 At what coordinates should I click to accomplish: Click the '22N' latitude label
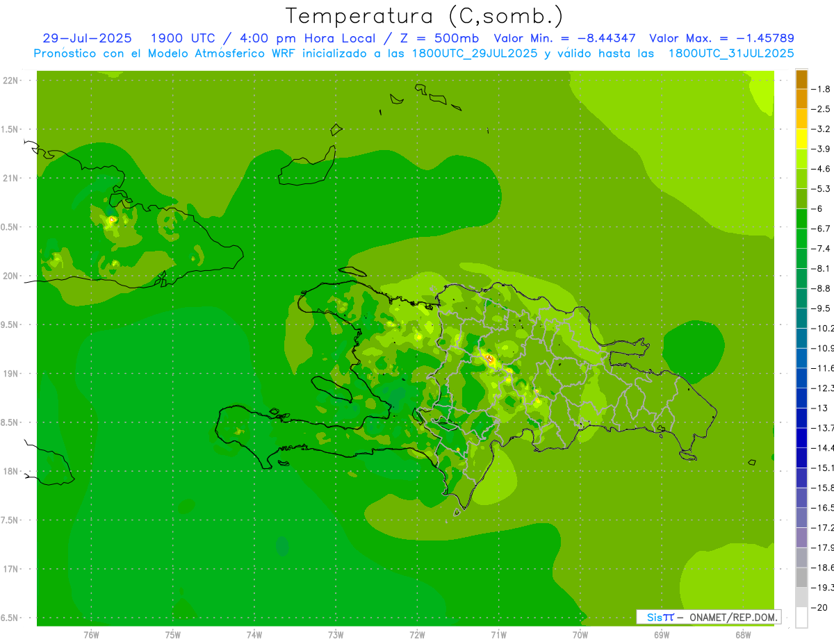coord(11,81)
